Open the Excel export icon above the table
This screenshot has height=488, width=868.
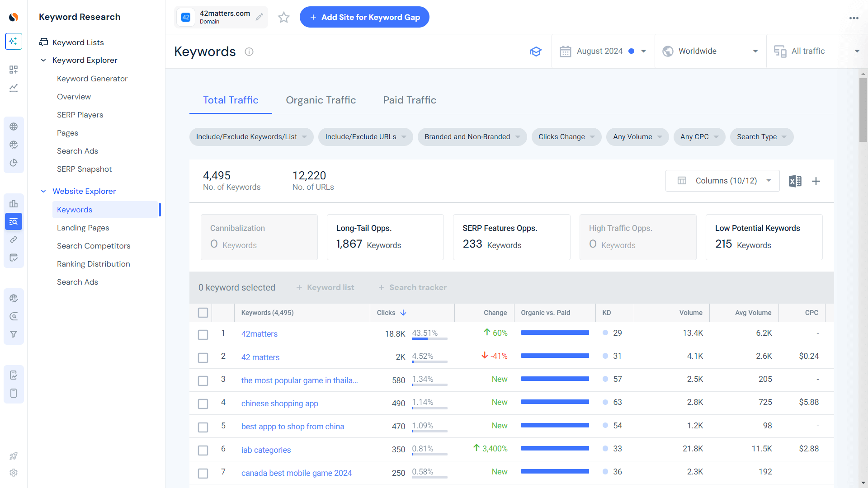(x=795, y=181)
